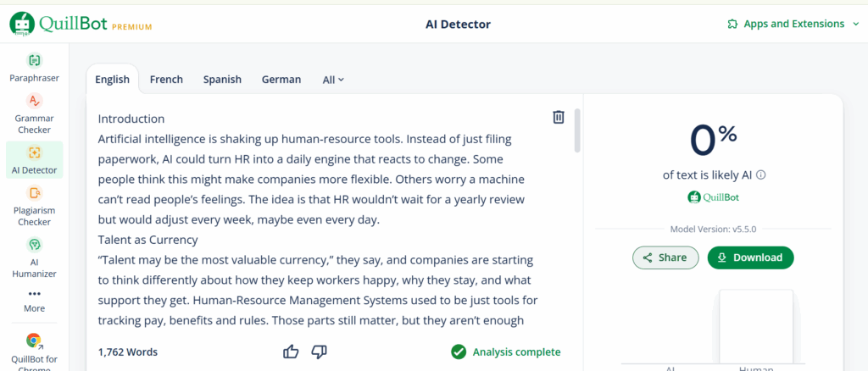This screenshot has width=868, height=371.
Task: Click the 'Talent as Currency' heading text
Action: (x=147, y=240)
